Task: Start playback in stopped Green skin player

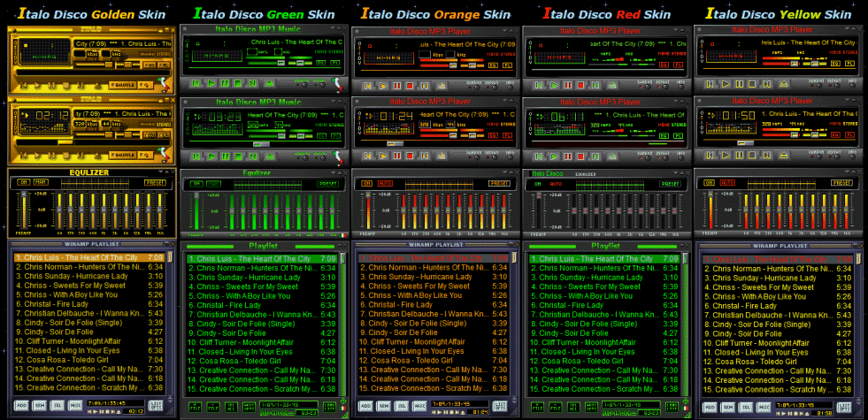Action: (211, 83)
